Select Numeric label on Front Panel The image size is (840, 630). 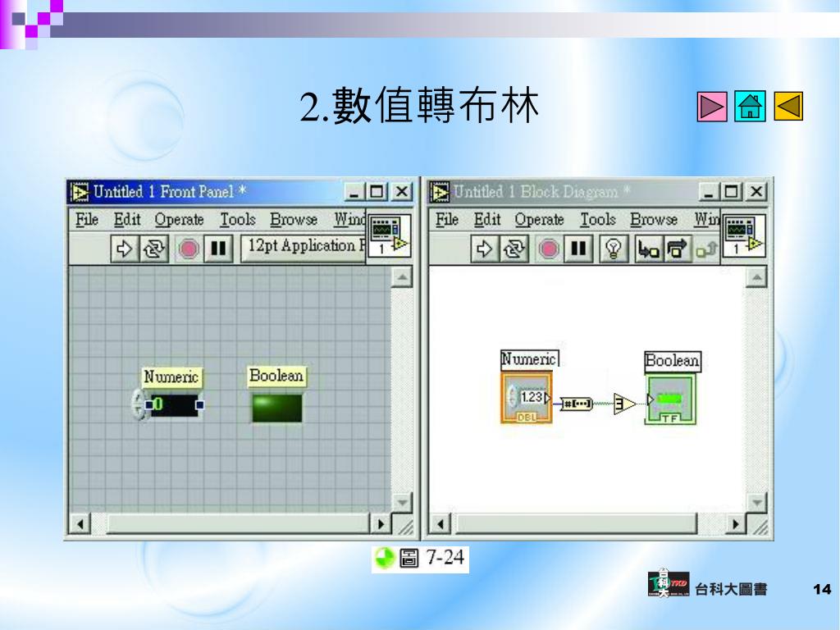[x=171, y=377]
